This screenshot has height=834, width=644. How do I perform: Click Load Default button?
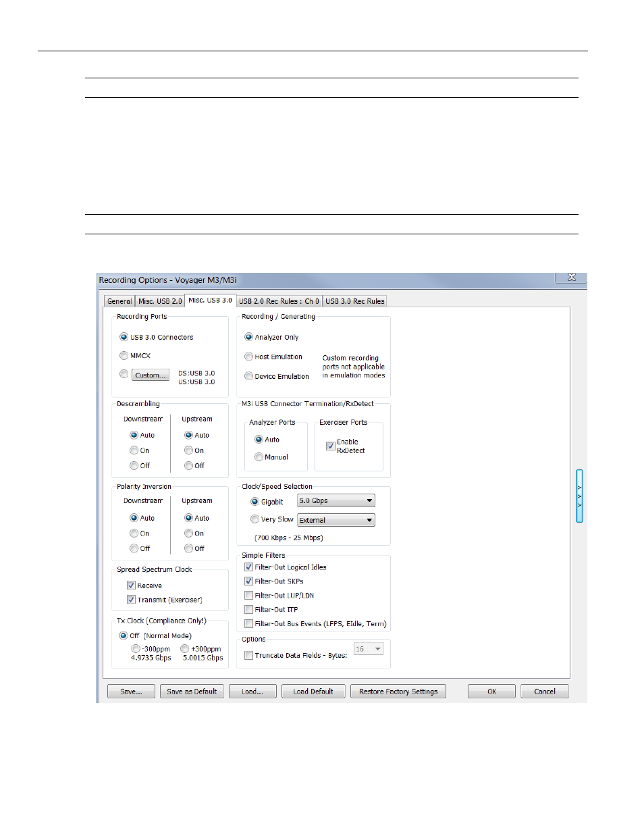(x=313, y=692)
